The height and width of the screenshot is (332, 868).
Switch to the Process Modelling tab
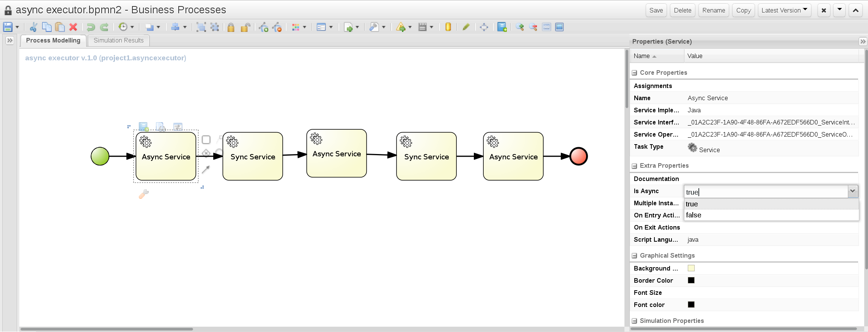[53, 41]
